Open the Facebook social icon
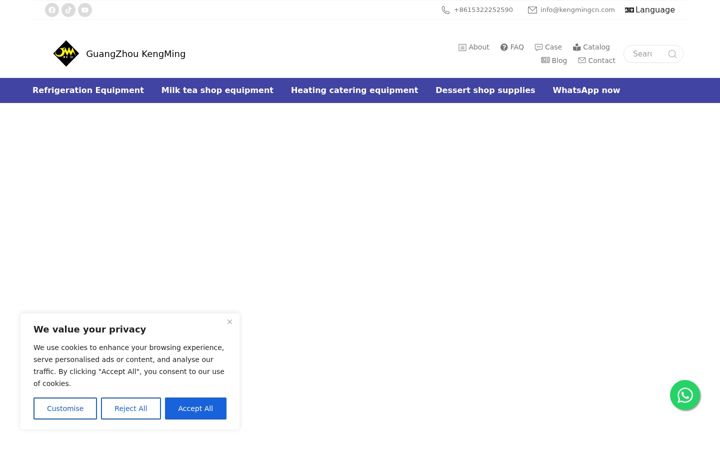 (x=52, y=10)
